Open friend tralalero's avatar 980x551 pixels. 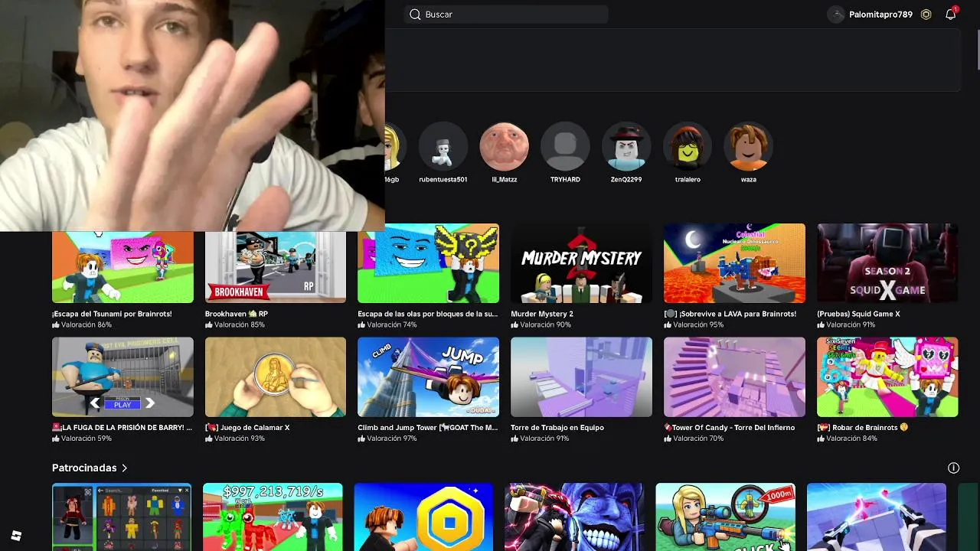(x=688, y=146)
